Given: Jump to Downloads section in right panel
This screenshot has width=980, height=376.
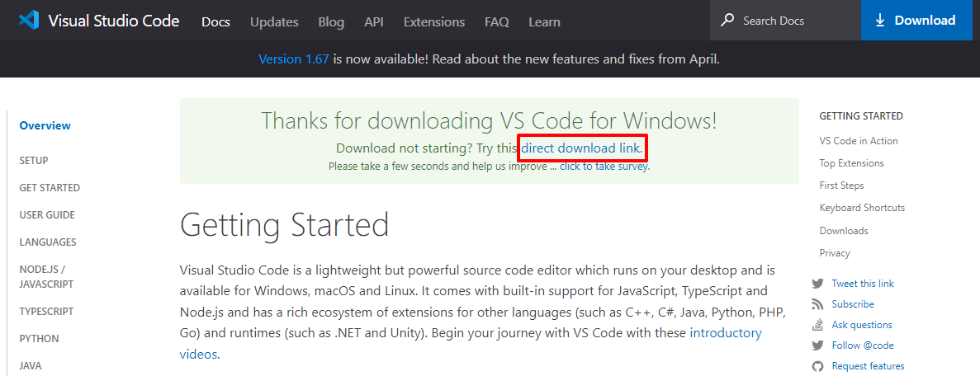Looking at the screenshot, I should point(844,231).
